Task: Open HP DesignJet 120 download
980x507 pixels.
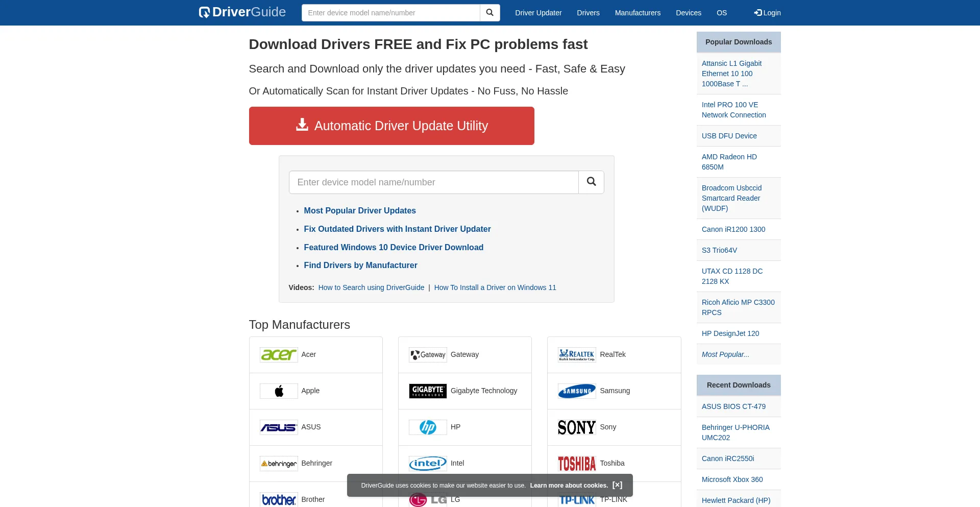Action: point(730,333)
